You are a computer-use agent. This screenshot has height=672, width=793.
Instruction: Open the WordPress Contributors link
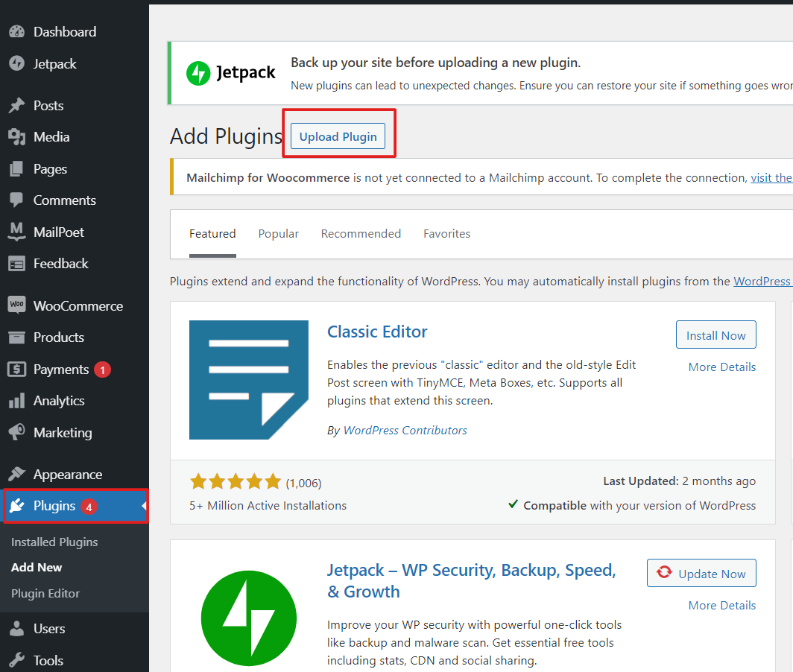[405, 430]
